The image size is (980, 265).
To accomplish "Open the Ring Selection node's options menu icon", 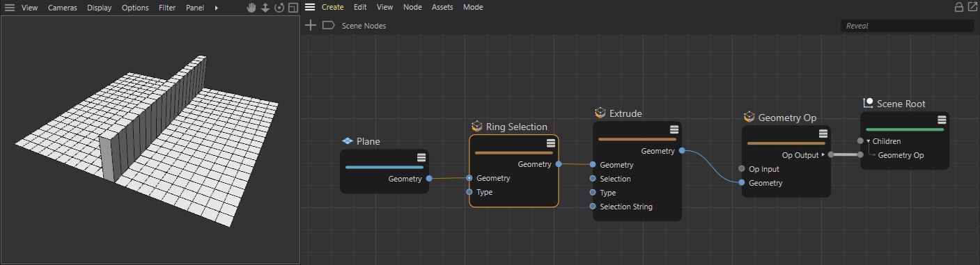I will [551, 143].
